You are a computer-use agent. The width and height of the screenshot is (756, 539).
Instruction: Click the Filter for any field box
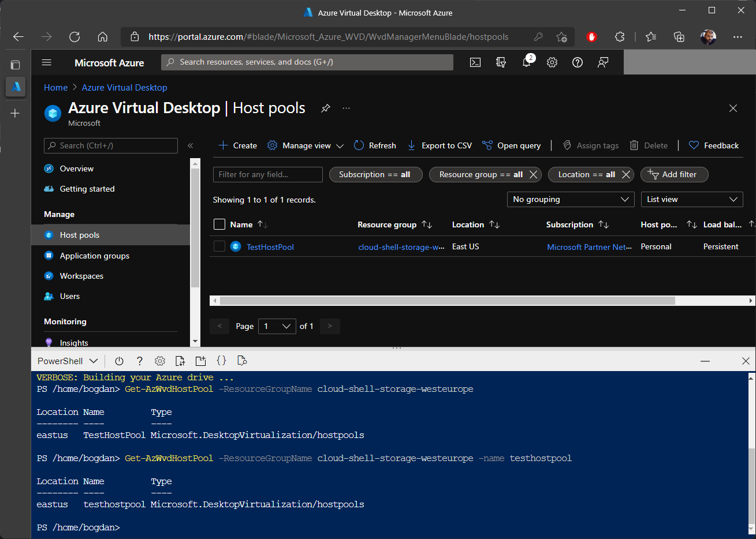pyautogui.click(x=267, y=174)
